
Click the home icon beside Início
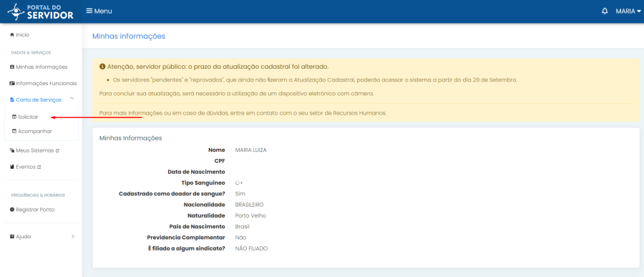12,35
